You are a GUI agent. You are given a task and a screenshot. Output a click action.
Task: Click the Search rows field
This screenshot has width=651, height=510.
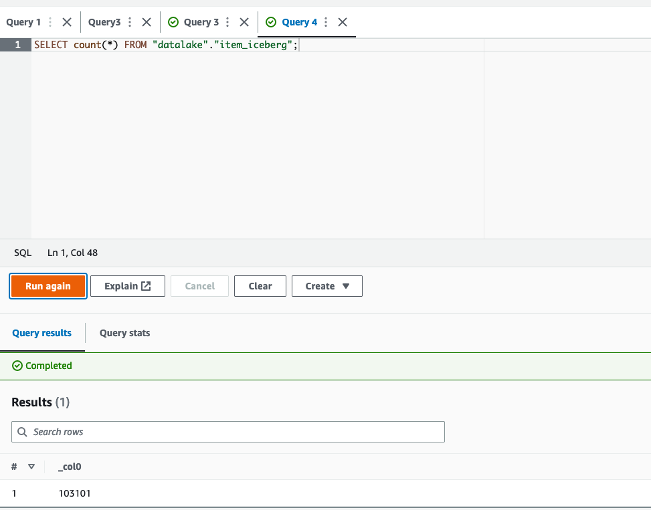228,432
